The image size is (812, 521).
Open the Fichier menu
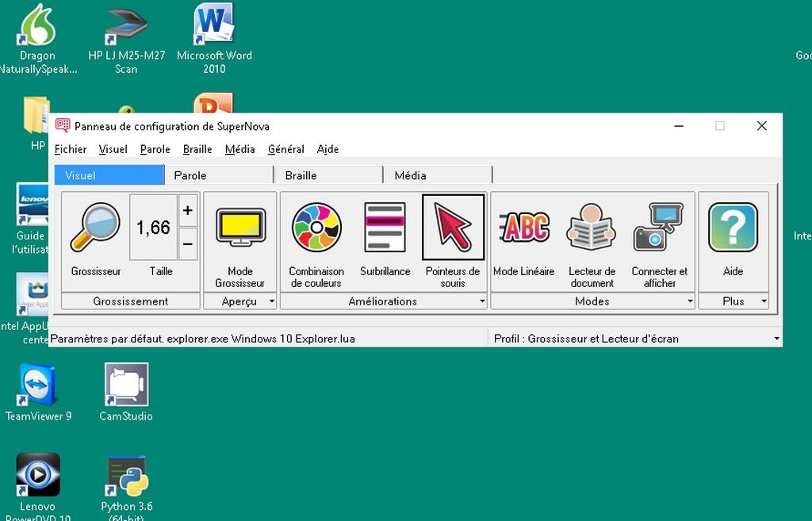(71, 149)
